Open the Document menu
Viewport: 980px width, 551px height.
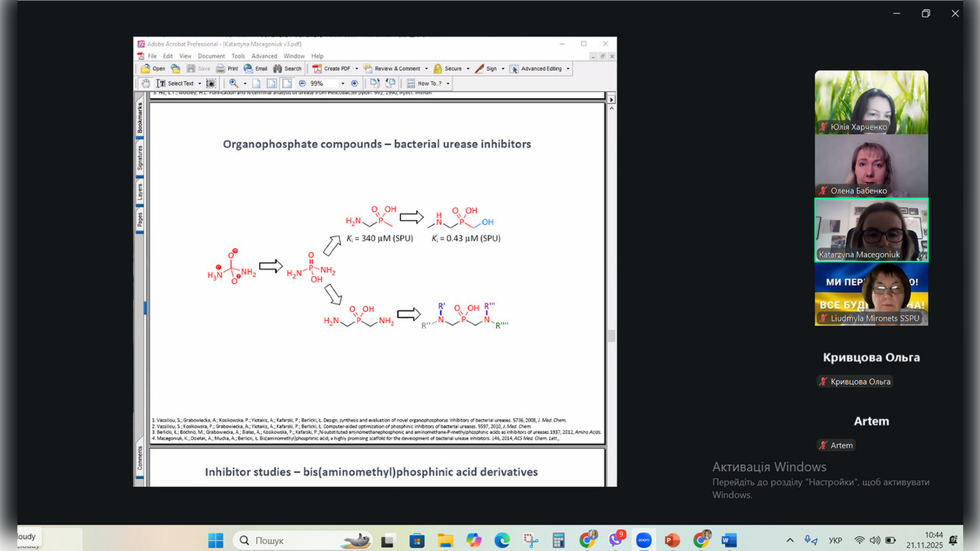coord(211,56)
